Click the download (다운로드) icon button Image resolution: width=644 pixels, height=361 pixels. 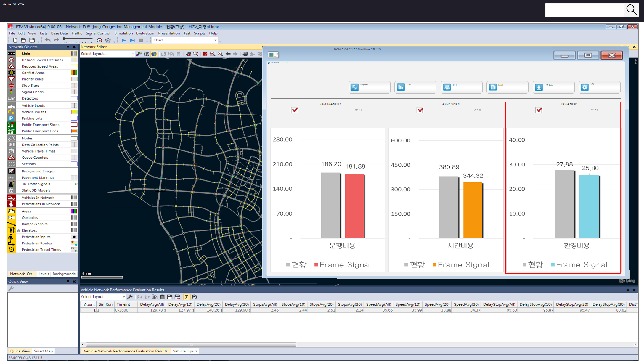539,87
